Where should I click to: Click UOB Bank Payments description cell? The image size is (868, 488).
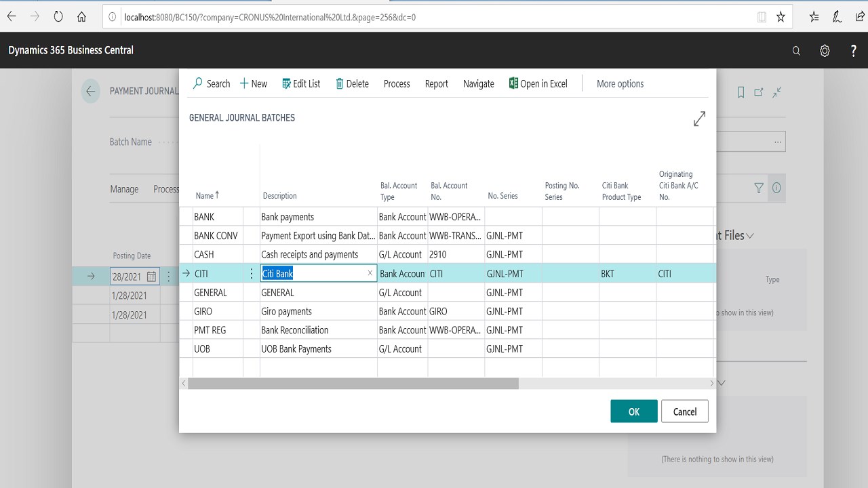(318, 349)
